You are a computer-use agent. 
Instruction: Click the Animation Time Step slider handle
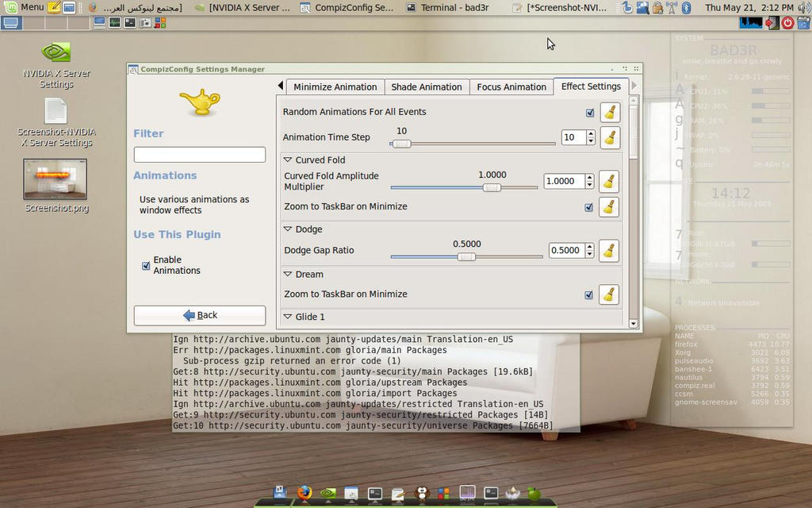coord(401,144)
